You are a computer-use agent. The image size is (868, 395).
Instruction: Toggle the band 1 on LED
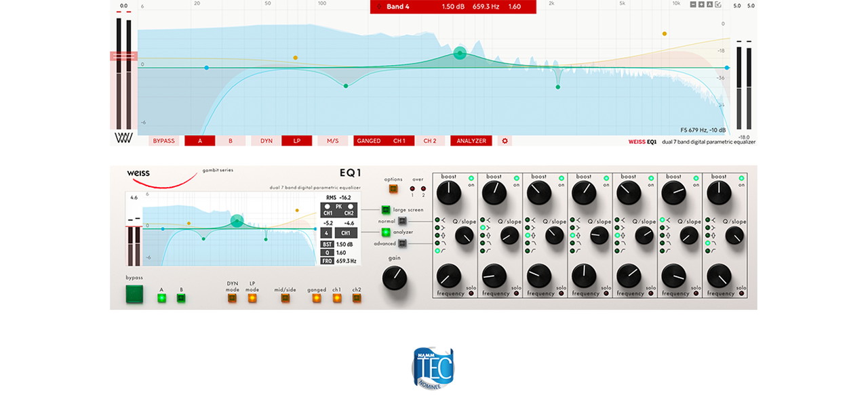pos(471,178)
